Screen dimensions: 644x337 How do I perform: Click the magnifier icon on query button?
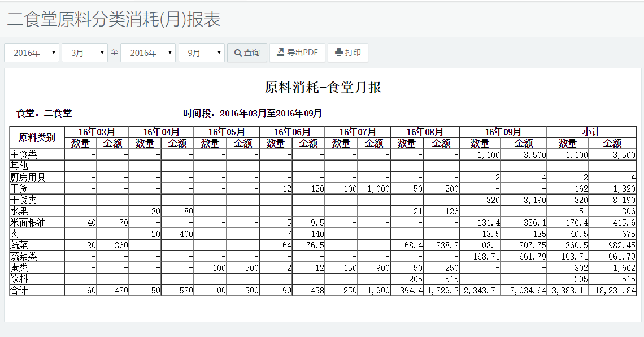pyautogui.click(x=238, y=53)
